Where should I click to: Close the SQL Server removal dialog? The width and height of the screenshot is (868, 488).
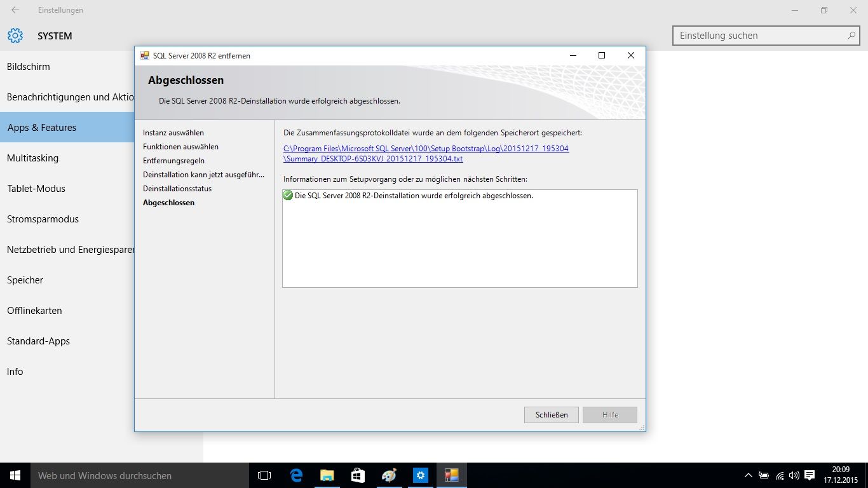631,55
